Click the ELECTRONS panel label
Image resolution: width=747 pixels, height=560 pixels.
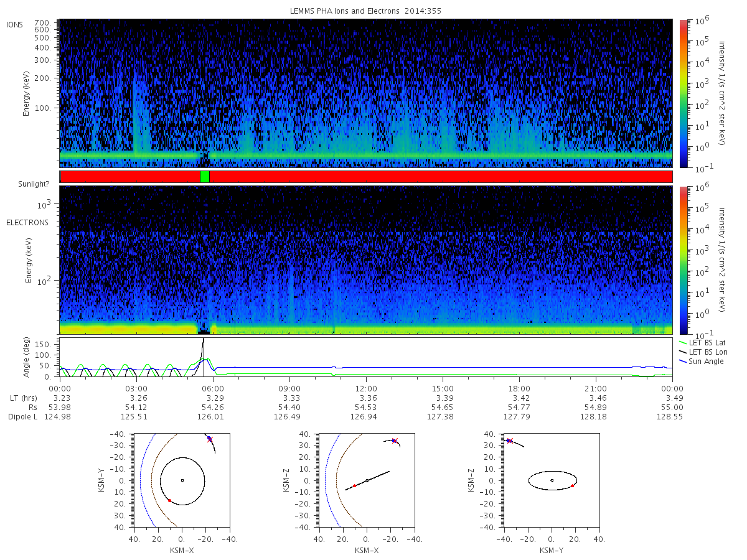27,222
